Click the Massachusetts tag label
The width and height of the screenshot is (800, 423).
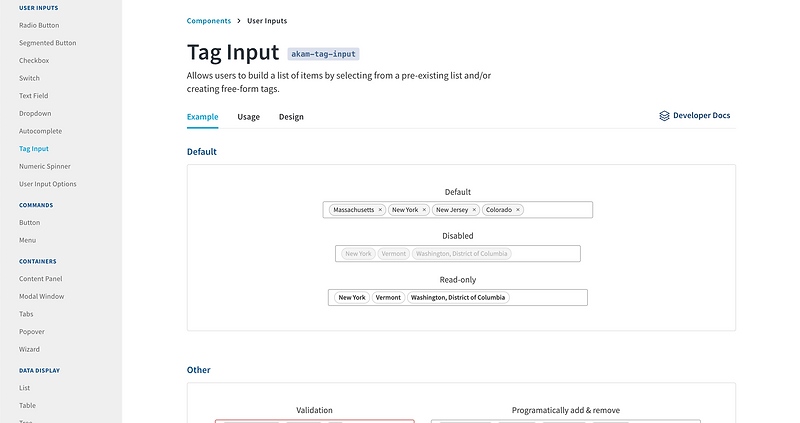point(354,210)
